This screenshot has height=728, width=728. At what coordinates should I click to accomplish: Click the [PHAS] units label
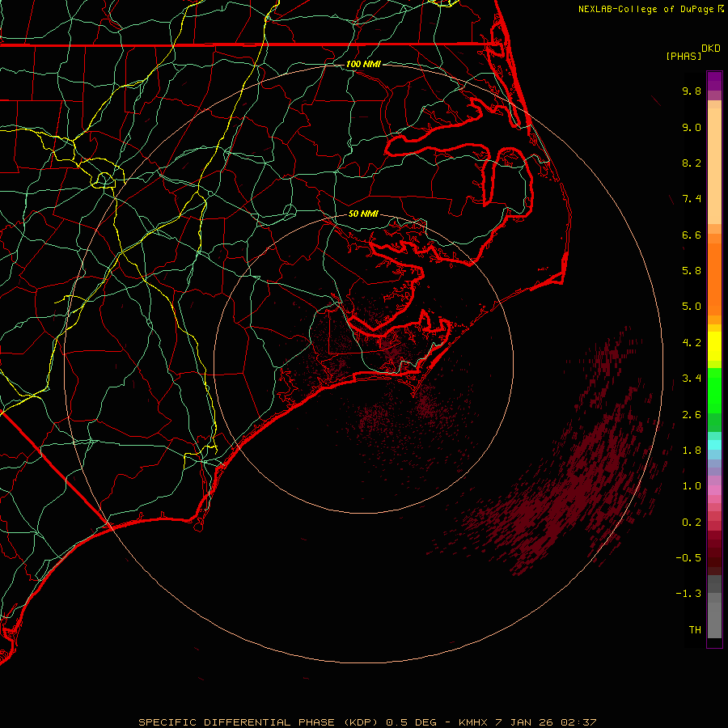pos(684,56)
